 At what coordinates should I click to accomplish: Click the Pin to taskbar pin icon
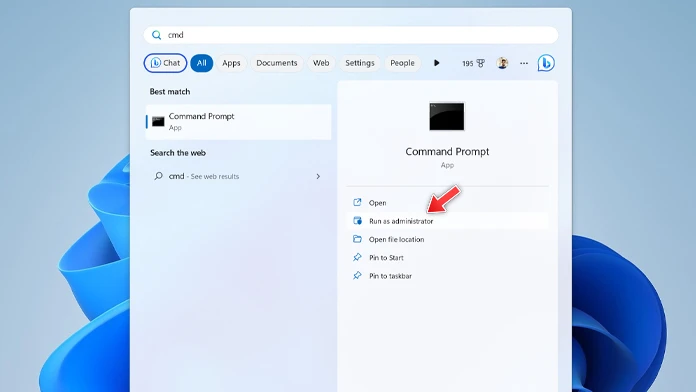(x=357, y=275)
